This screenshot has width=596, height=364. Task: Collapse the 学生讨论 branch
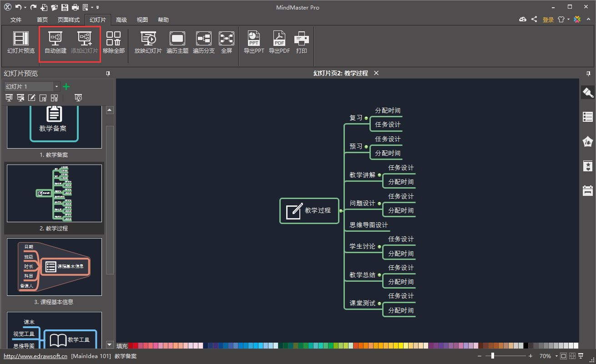379,246
